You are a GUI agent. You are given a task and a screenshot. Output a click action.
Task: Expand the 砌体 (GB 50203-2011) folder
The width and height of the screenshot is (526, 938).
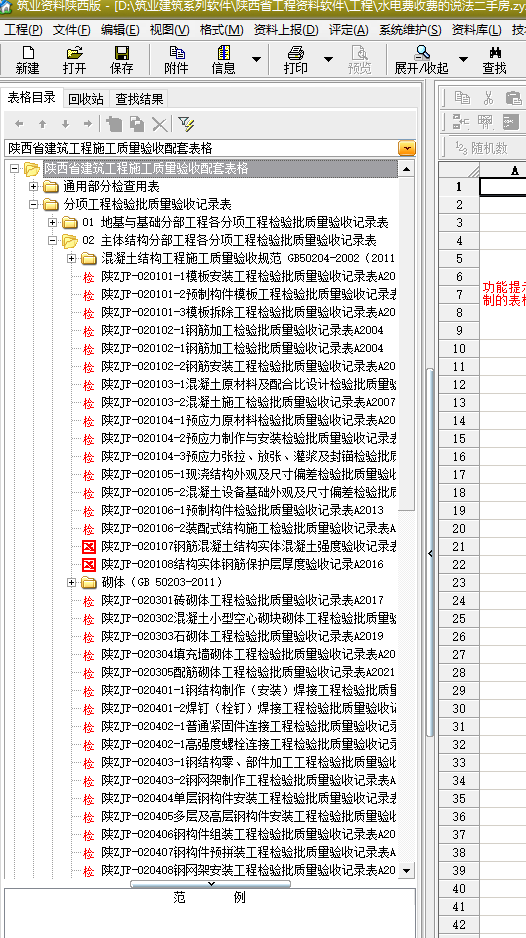click(71, 582)
